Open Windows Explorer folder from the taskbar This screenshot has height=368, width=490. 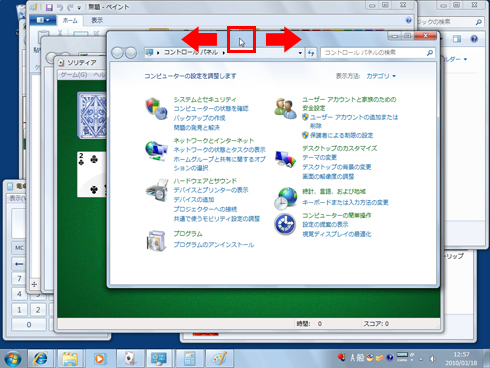(70, 359)
